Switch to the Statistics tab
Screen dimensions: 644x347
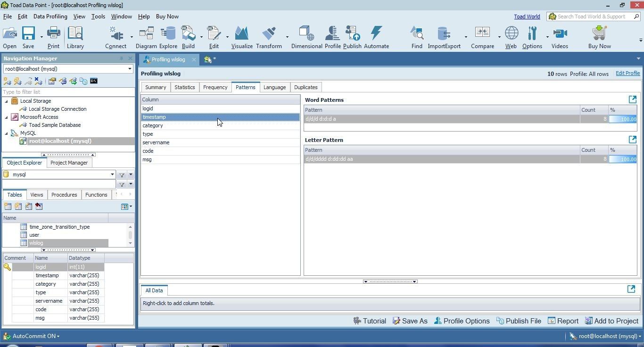coord(184,87)
